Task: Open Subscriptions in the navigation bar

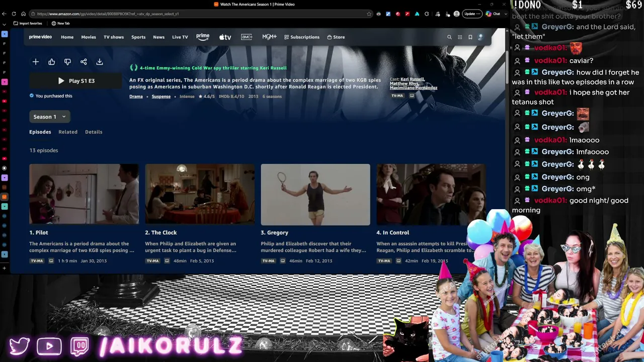Action: point(302,37)
